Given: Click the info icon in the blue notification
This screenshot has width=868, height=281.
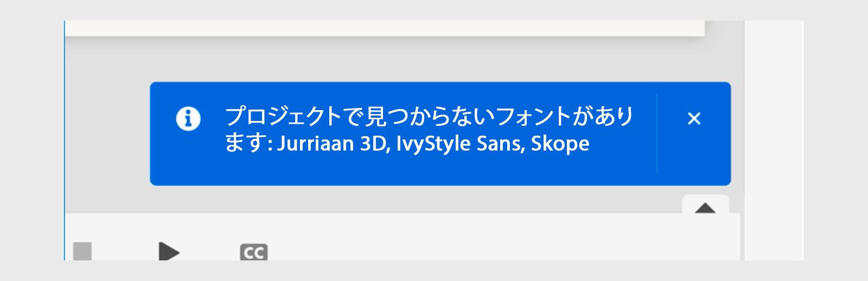Looking at the screenshot, I should click(188, 118).
